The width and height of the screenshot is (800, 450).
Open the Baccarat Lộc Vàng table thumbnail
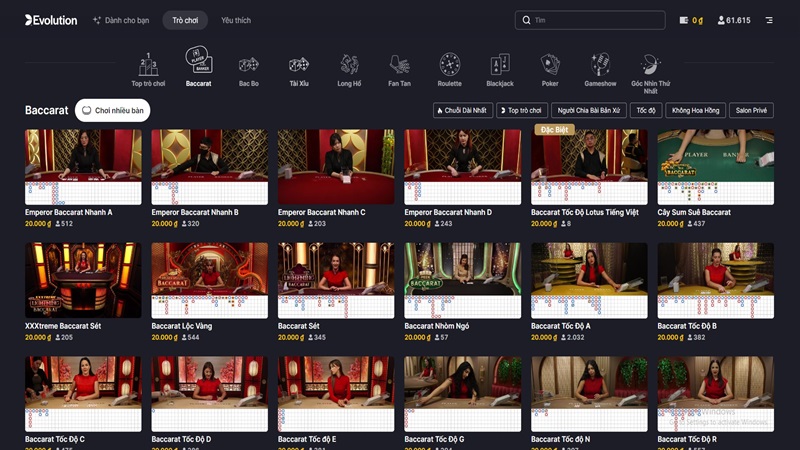tap(209, 278)
